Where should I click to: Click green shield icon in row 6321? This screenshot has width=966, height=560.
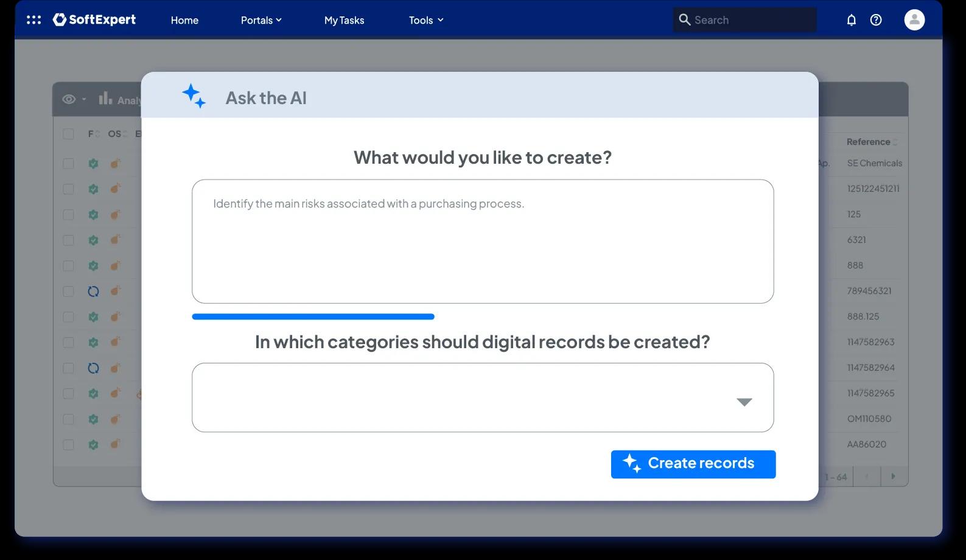(93, 240)
